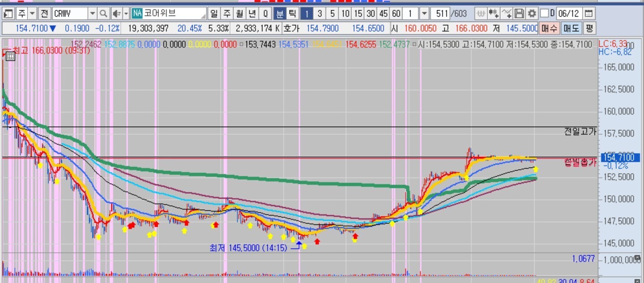The height and width of the screenshot is (283, 644).
Task: Click the grid icon at chart top-left
Action: (10, 56)
